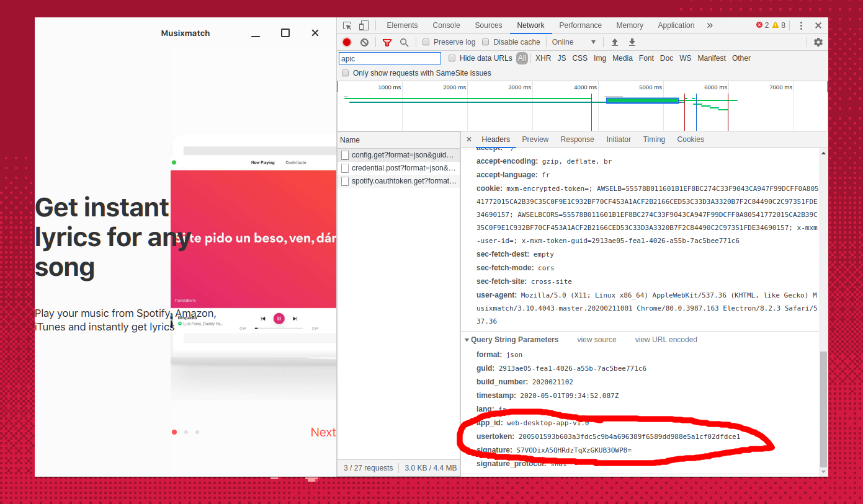The height and width of the screenshot is (504, 863).
Task: Clear the network log
Action: click(x=364, y=42)
